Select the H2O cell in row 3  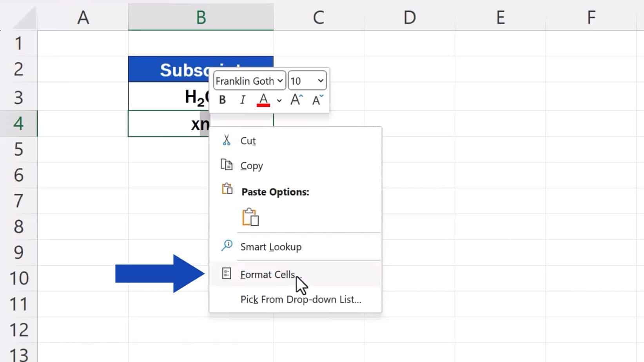pyautogui.click(x=169, y=96)
